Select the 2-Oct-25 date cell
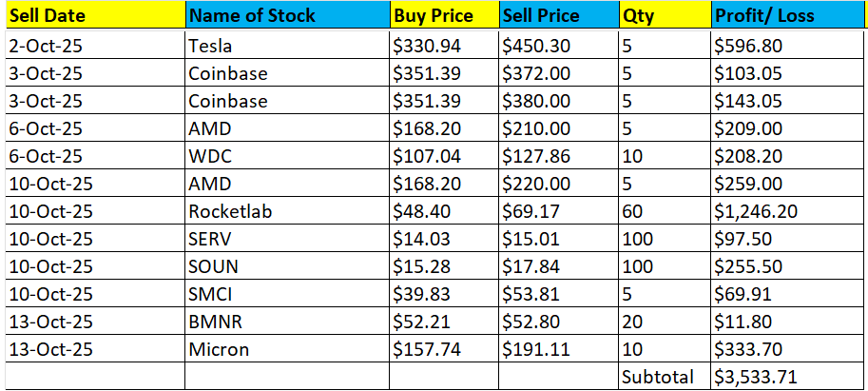868x391 pixels. tap(93, 46)
